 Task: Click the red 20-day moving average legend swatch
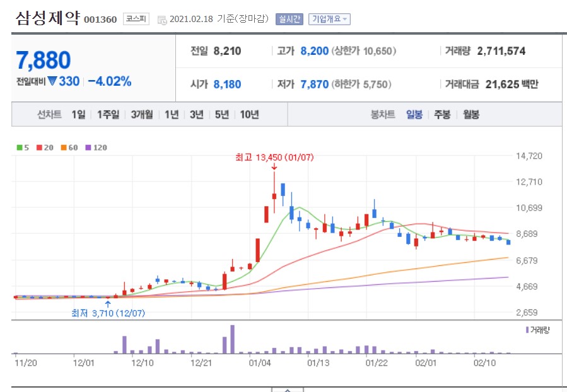[x=39, y=147]
